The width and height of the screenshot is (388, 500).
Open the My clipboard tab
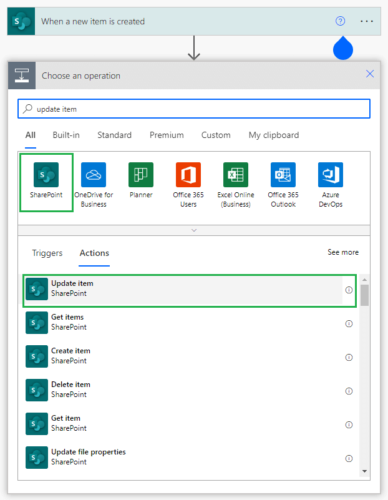[x=274, y=135]
